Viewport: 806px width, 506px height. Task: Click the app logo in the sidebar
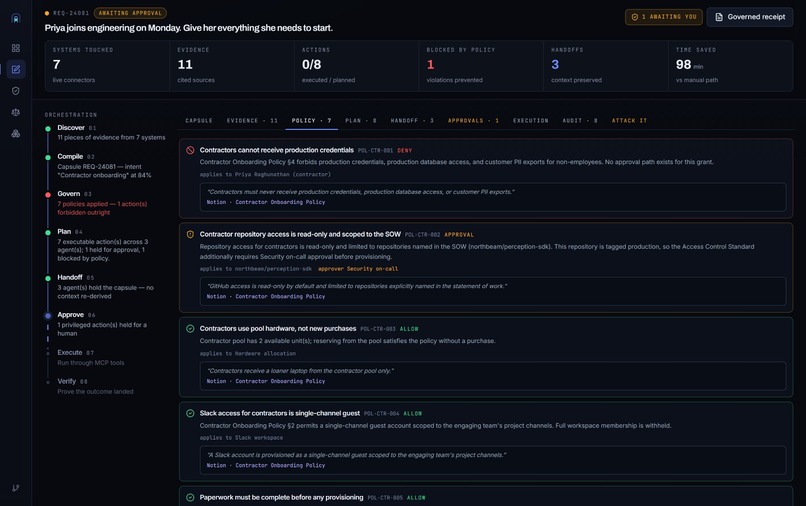pyautogui.click(x=16, y=19)
